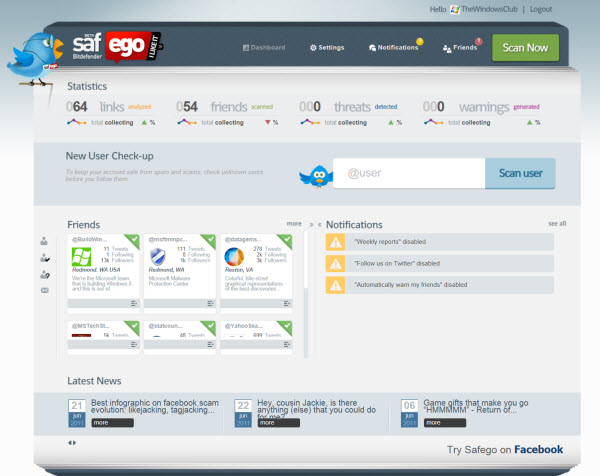Select the verified friends filter icon
The image size is (600, 476).
(x=45, y=258)
